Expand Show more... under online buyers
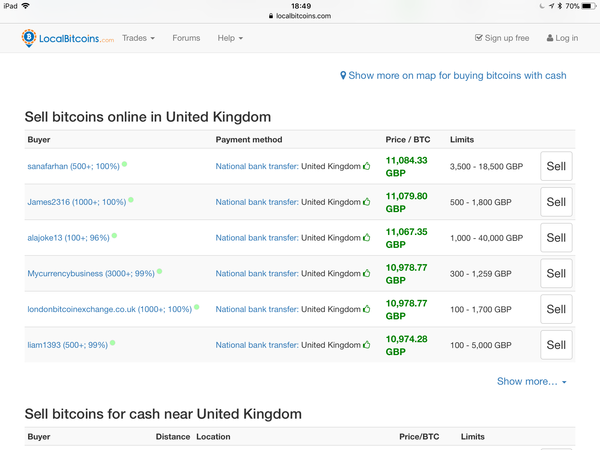The width and height of the screenshot is (600, 450). point(532,382)
